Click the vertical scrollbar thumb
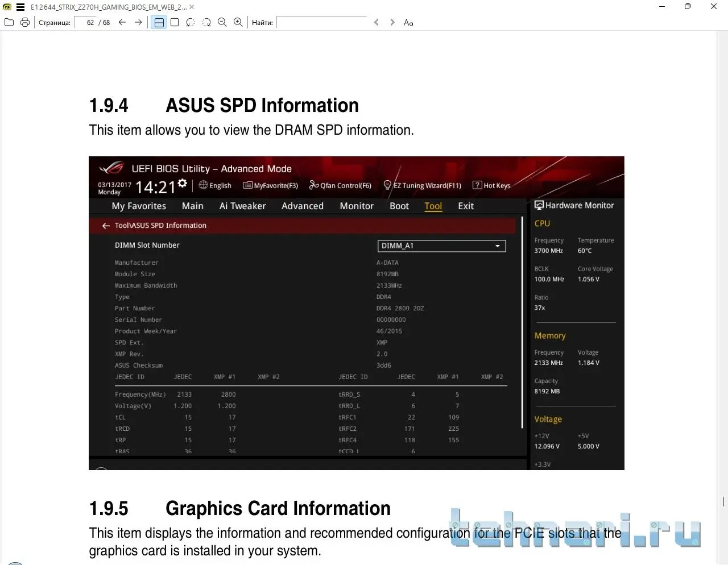Viewport: 728px width, 565px height. [x=723, y=501]
